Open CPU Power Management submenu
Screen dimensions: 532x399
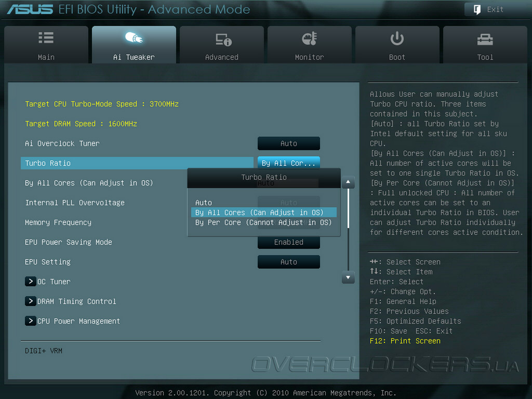[x=79, y=321]
